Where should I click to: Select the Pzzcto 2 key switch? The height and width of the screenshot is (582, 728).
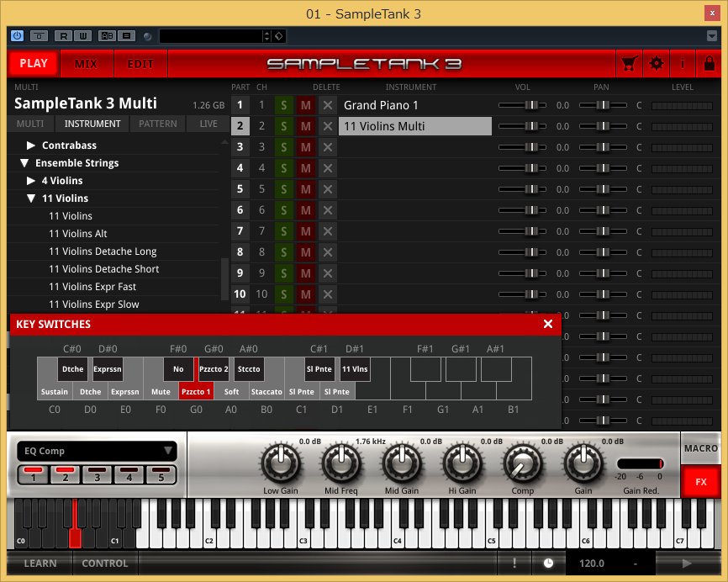click(214, 369)
